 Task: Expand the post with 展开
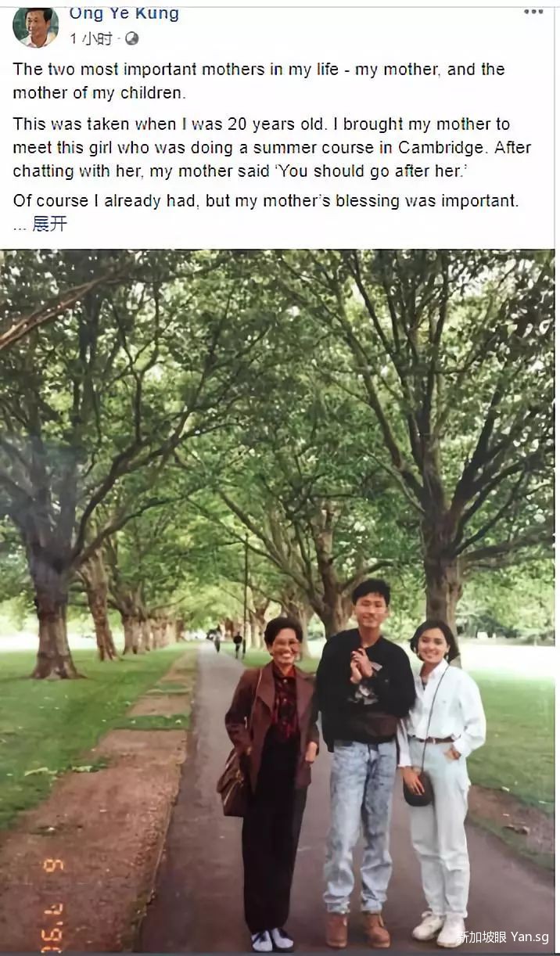coord(49,225)
